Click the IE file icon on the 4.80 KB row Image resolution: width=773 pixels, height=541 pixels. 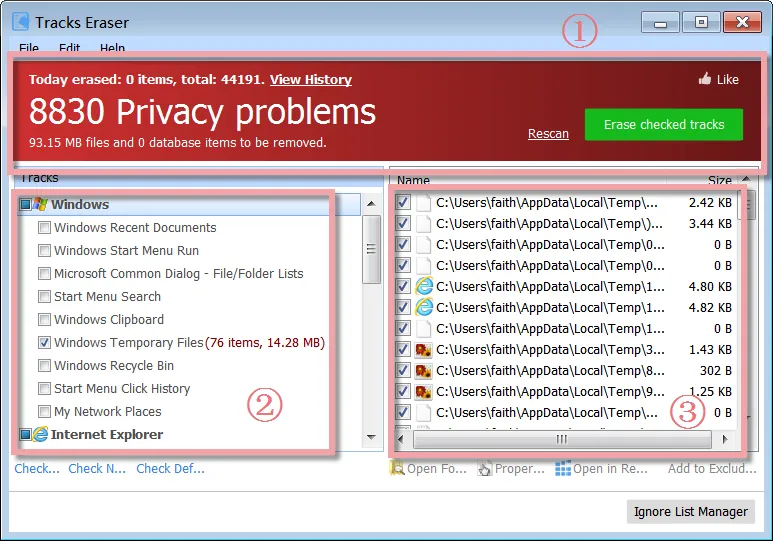click(423, 286)
